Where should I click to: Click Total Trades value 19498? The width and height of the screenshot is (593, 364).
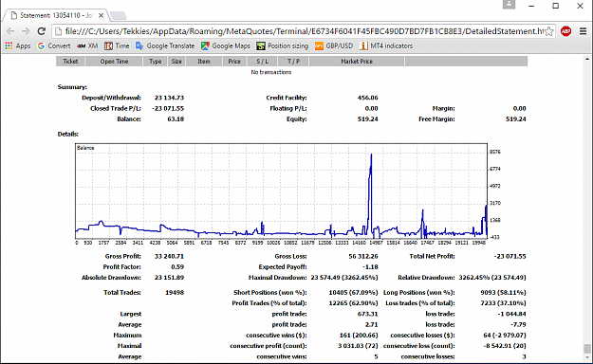click(175, 293)
